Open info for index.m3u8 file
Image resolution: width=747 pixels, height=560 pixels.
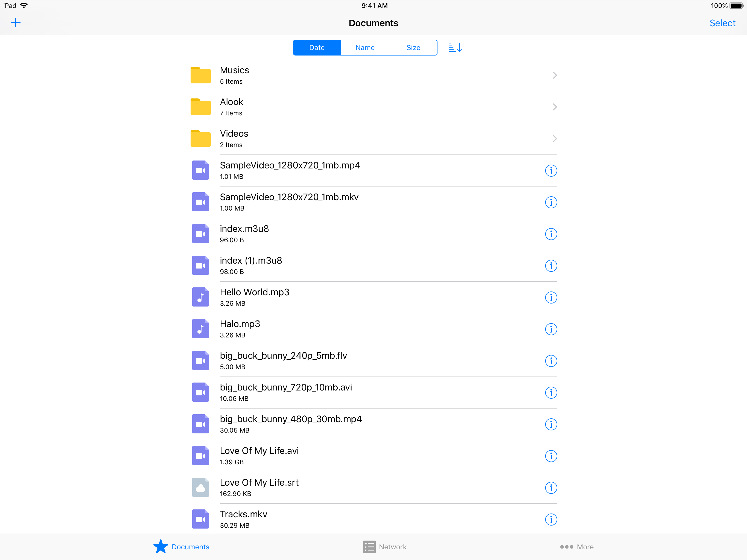[551, 234]
